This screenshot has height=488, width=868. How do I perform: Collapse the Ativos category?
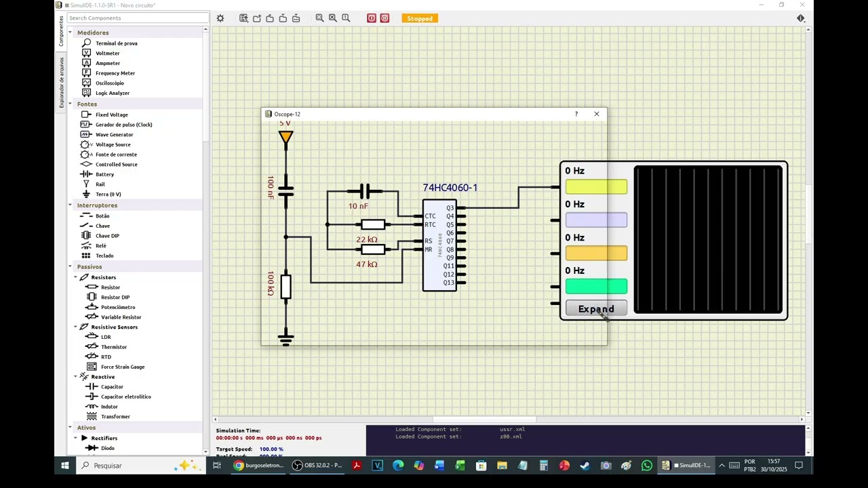70,428
